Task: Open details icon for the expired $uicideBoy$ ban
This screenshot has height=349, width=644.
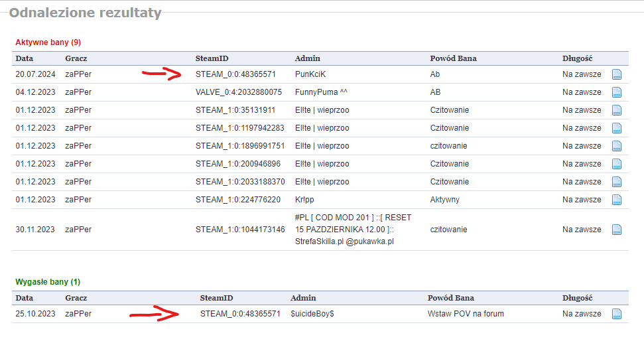Action: point(617,314)
